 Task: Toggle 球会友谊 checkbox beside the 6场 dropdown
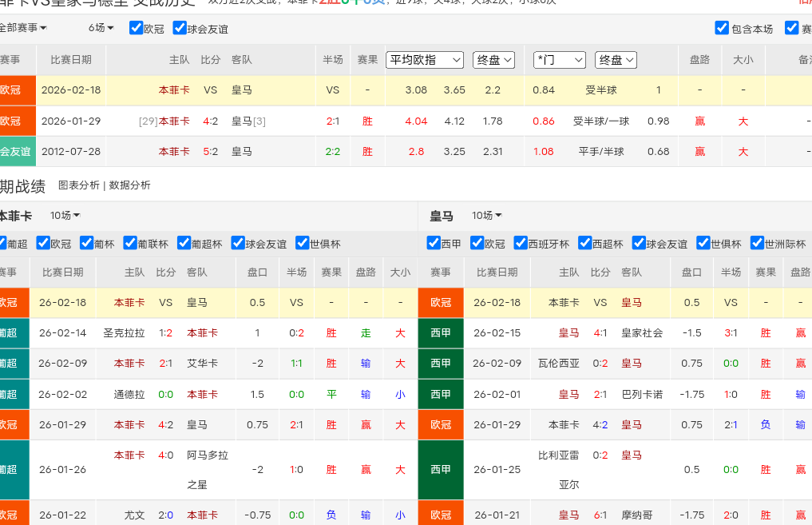tap(180, 28)
